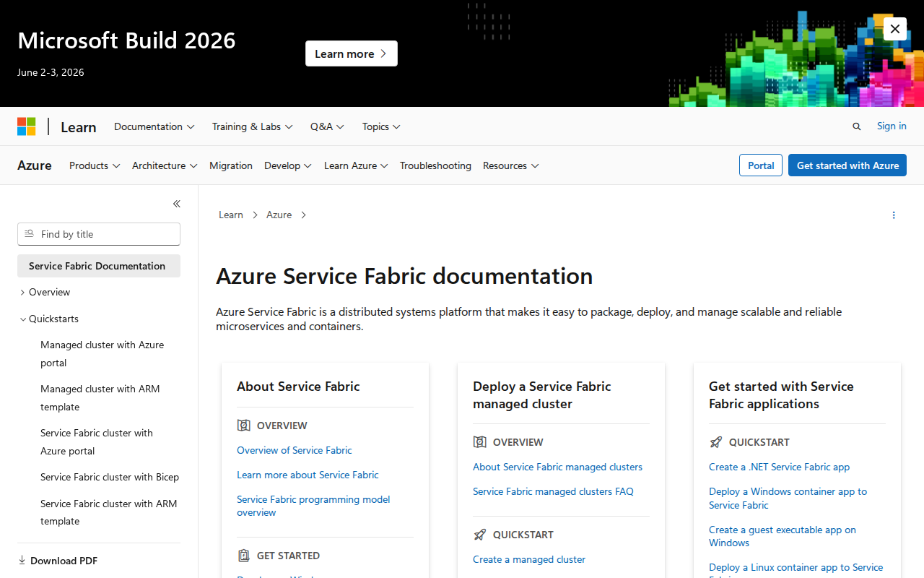Open the More actions ellipsis menu
924x578 pixels.
[894, 215]
